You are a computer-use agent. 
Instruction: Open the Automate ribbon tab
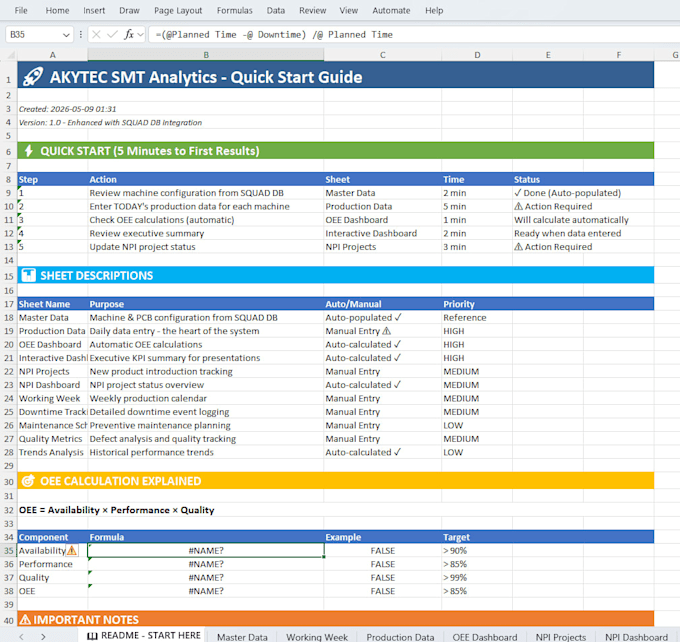pyautogui.click(x=391, y=10)
